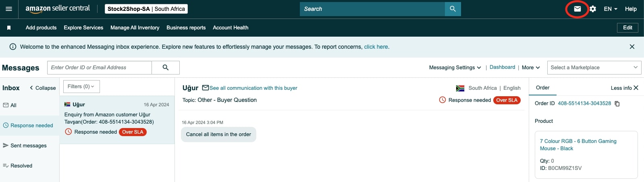Click the Over SLA badge in the inbox entry
The height and width of the screenshot is (182, 644).
(133, 132)
